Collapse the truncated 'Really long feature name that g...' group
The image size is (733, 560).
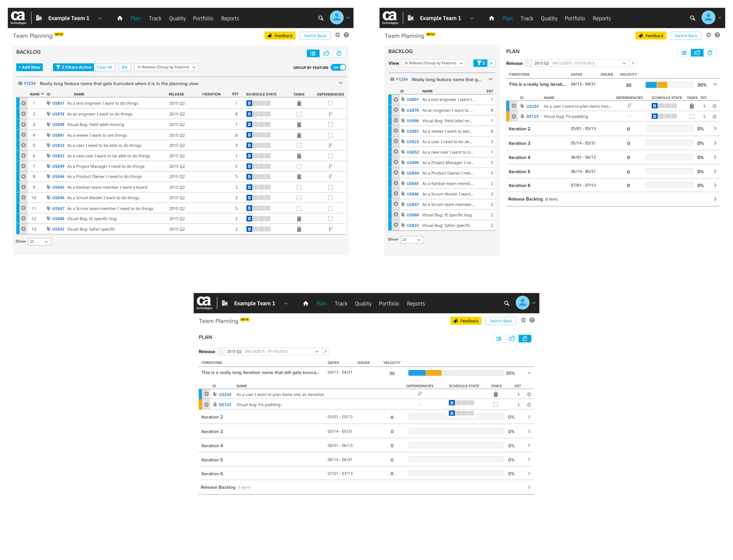click(x=490, y=79)
